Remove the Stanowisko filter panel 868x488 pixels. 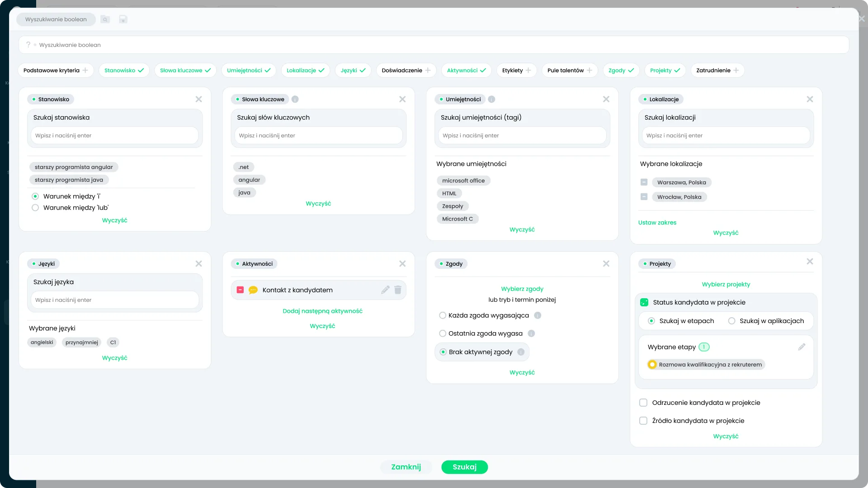coord(198,99)
